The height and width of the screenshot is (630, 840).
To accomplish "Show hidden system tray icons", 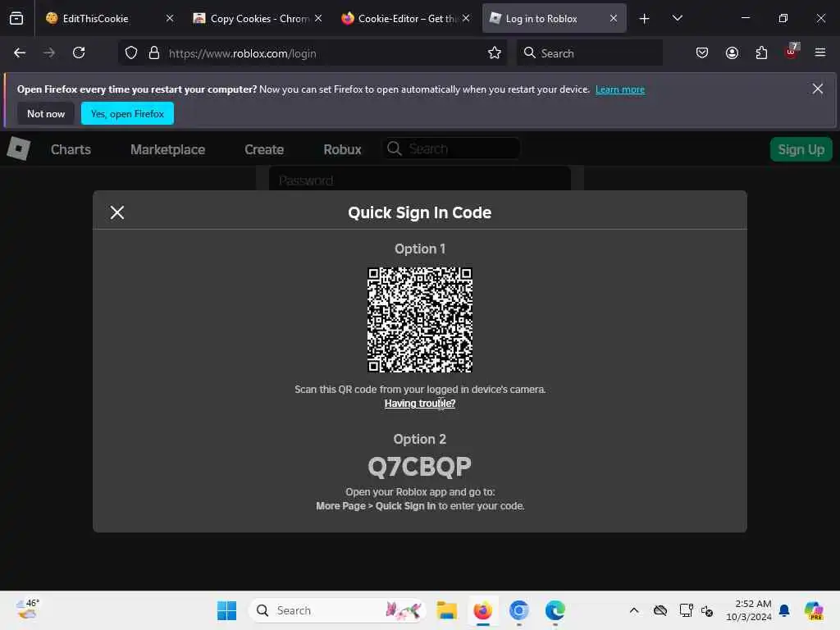I will coord(634,610).
